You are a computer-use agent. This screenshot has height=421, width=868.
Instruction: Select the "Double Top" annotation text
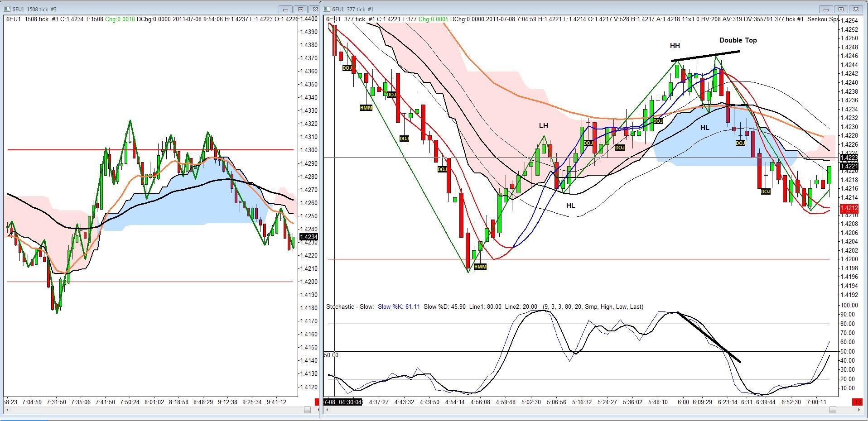pos(738,40)
